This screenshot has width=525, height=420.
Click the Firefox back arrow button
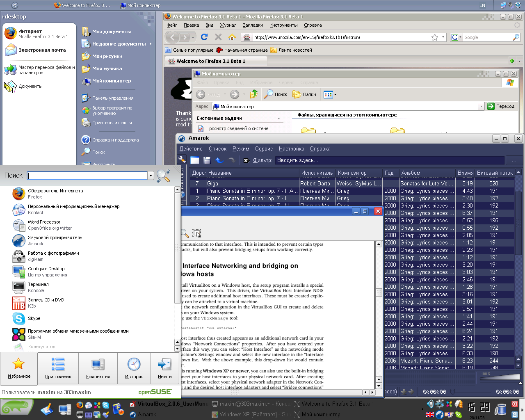[x=173, y=37]
